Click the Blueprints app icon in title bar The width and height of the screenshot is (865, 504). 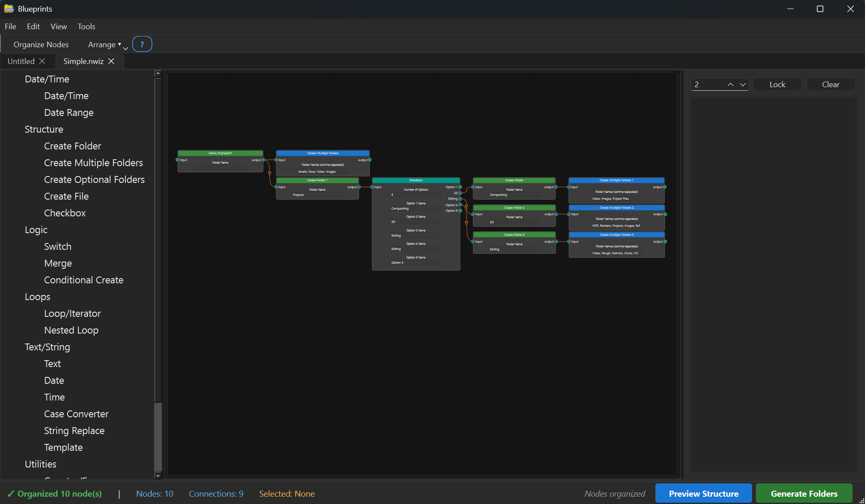[9, 9]
